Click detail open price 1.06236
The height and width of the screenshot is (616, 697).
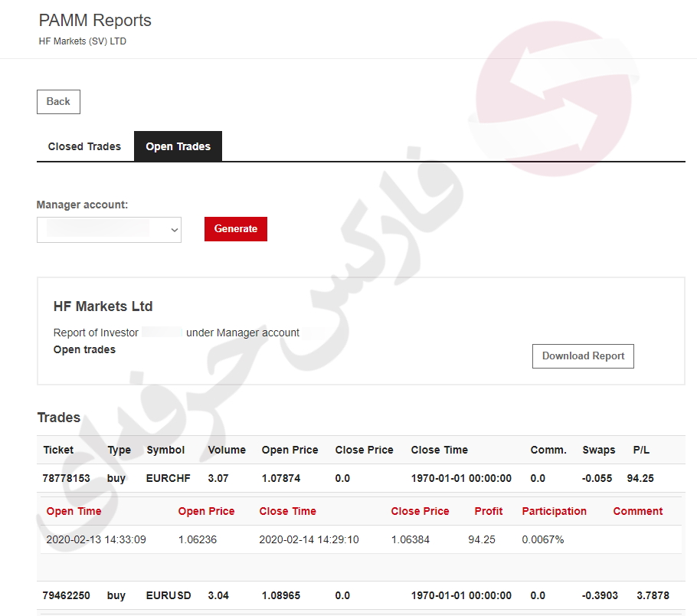click(198, 539)
